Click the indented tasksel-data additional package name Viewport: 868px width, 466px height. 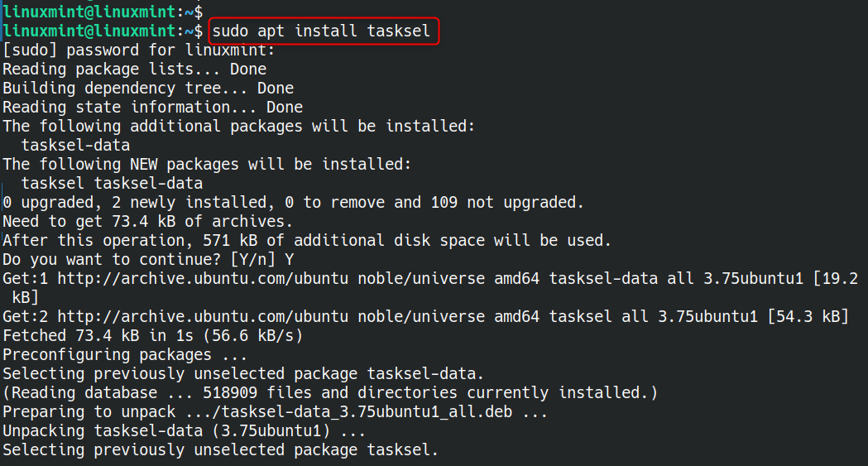point(75,146)
